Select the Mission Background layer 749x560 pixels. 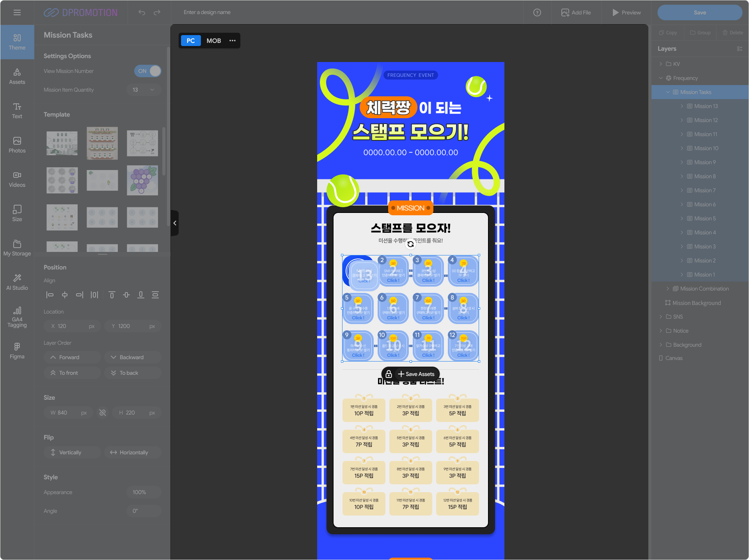(x=700, y=303)
